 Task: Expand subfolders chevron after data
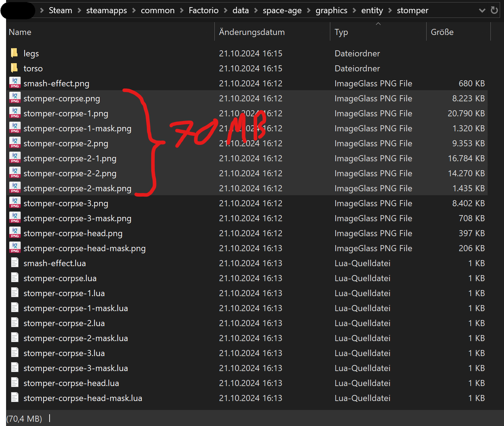click(256, 10)
